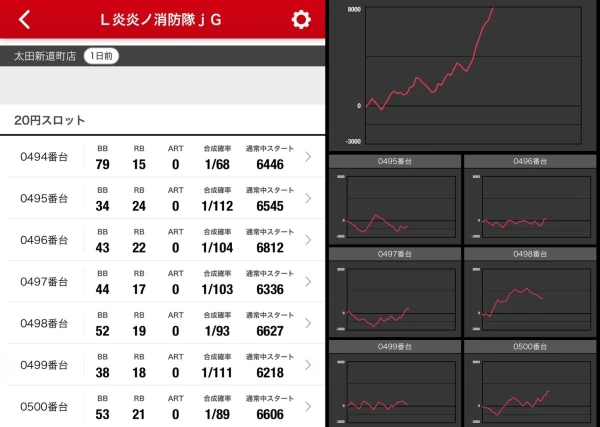The image size is (600, 427).
Task: Click the 太田新道町店 store name
Action: click(x=45, y=56)
